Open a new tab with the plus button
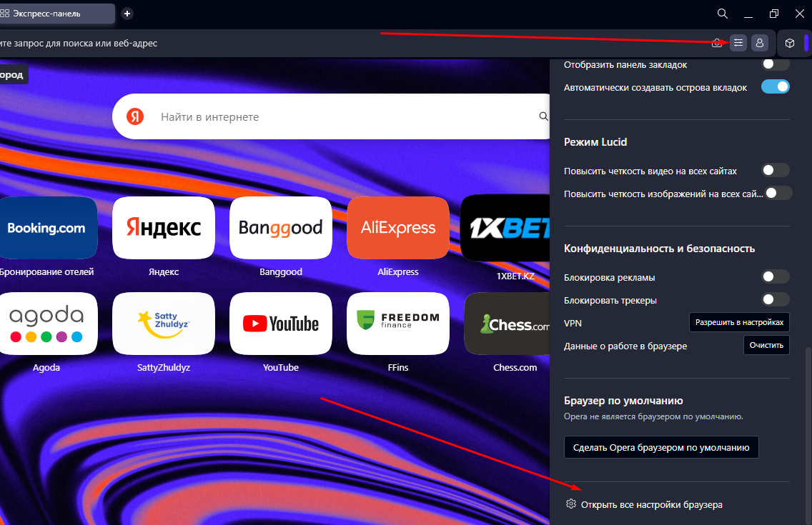 pos(127,14)
